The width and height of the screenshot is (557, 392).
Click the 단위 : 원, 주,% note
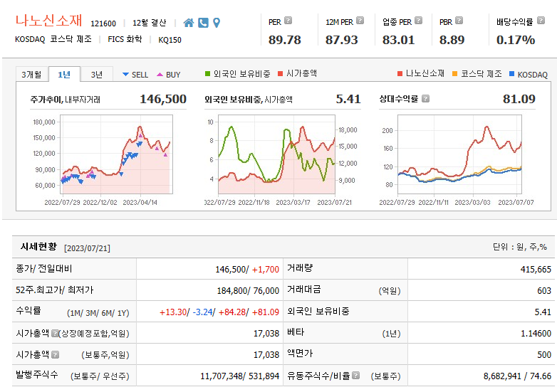point(520,247)
